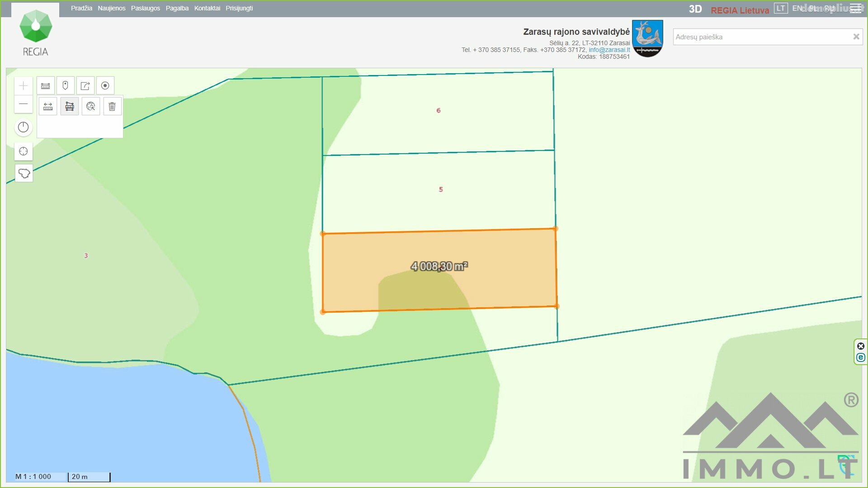Clear the address search with X
868x488 pixels.
coord(856,37)
